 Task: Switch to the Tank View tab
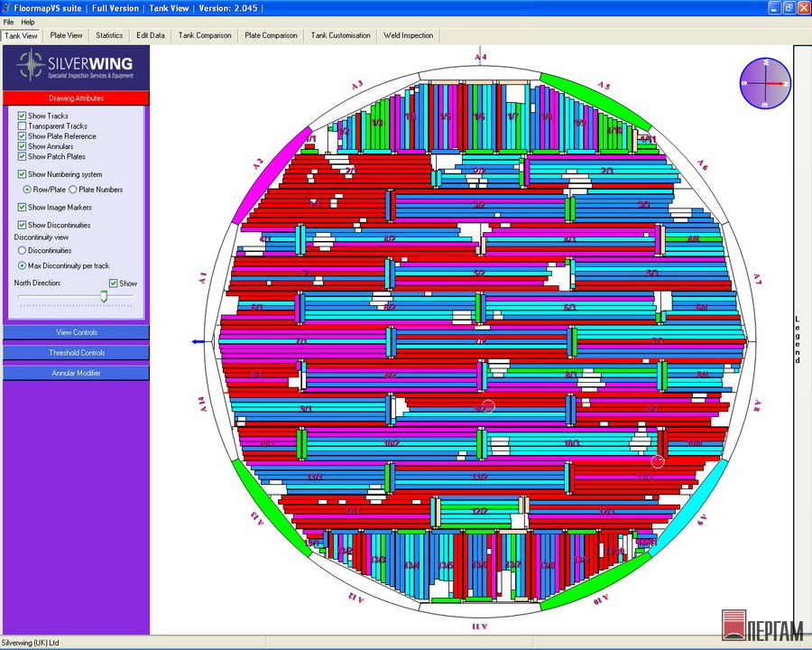tap(22, 36)
